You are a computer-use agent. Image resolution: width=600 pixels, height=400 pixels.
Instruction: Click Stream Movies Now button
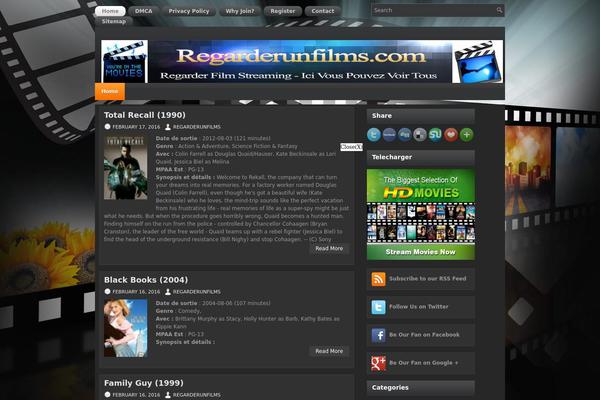pos(421,252)
